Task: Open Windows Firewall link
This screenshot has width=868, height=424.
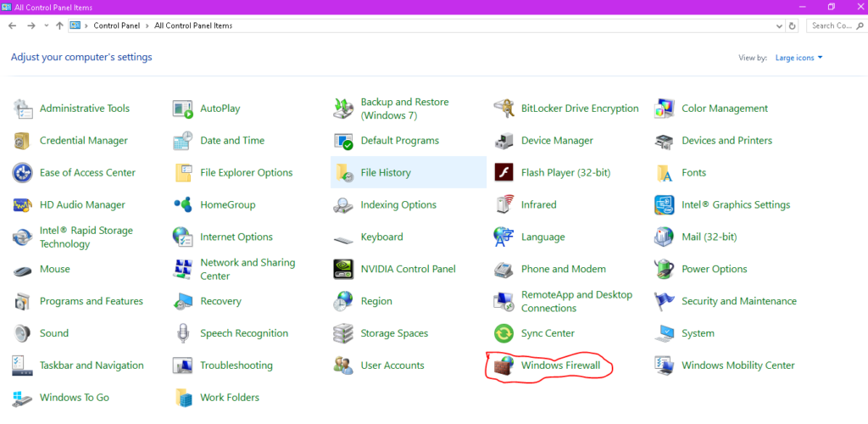Action: (560, 365)
